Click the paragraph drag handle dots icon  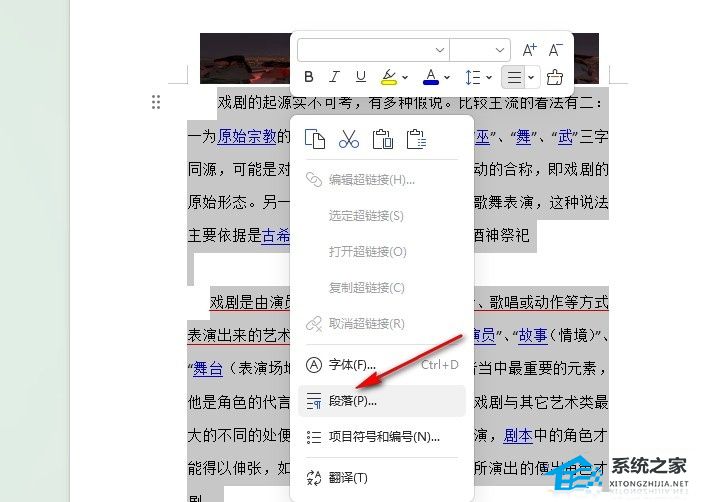click(x=156, y=102)
